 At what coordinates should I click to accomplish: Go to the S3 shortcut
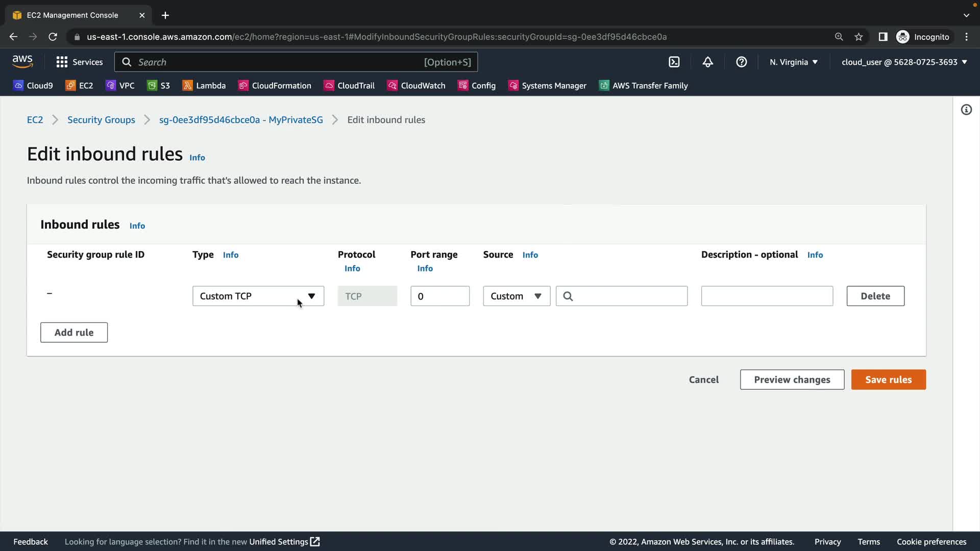[x=159, y=86]
